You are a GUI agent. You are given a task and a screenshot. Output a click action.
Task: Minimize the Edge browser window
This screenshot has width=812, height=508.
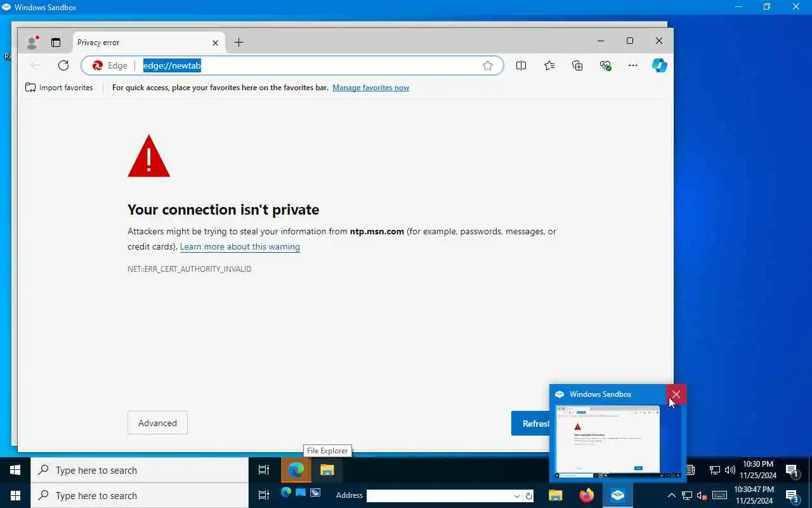click(x=600, y=41)
